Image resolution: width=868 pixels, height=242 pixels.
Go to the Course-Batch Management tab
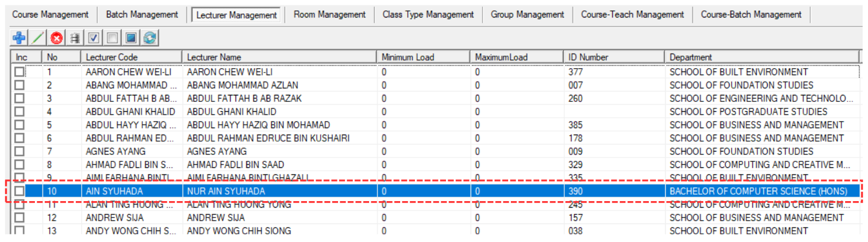tap(751, 15)
